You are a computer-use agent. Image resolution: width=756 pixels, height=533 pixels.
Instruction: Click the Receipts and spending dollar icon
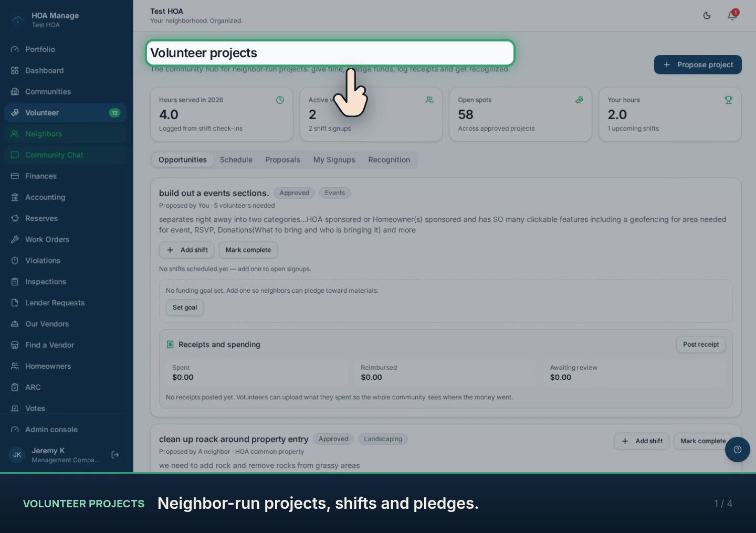pos(170,345)
